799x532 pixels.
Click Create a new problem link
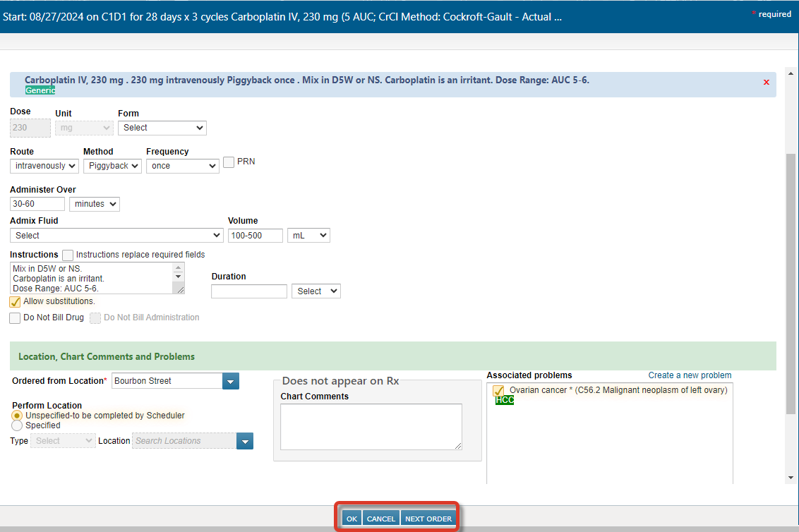(x=690, y=375)
